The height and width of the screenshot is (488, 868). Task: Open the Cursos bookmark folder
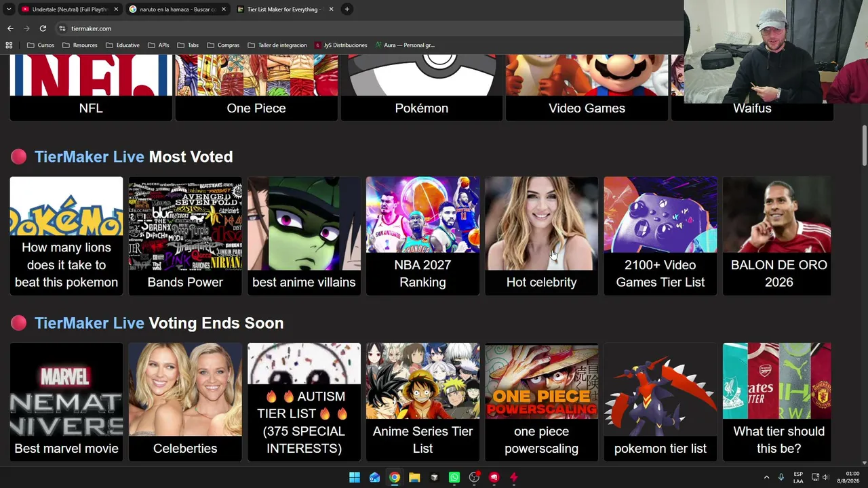click(x=40, y=45)
